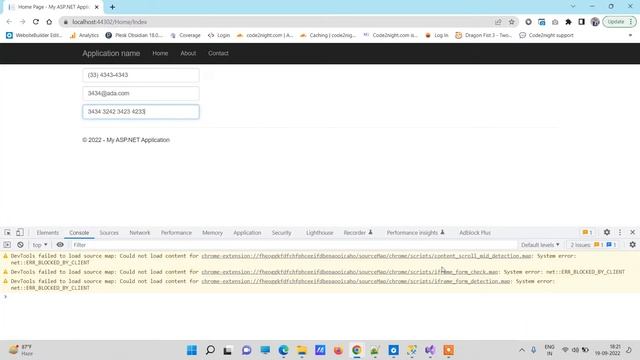Open the extensions puzzle icon

click(x=568, y=22)
